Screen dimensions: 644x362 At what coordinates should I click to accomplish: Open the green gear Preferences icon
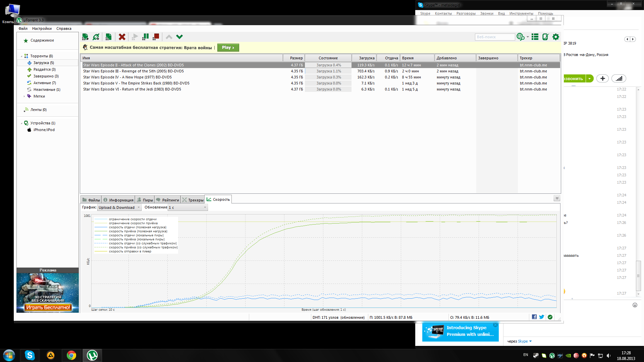tap(556, 37)
